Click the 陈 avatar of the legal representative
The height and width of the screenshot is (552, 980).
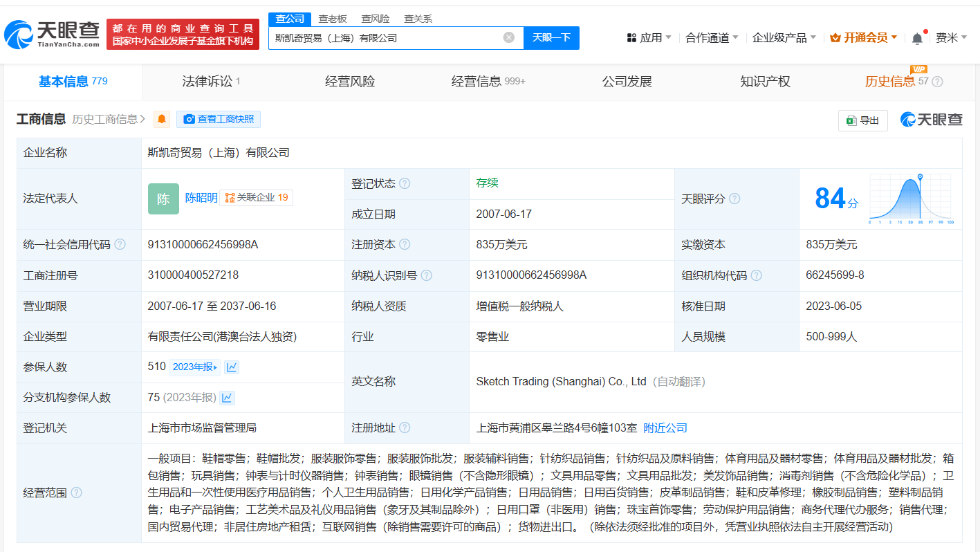tap(163, 199)
